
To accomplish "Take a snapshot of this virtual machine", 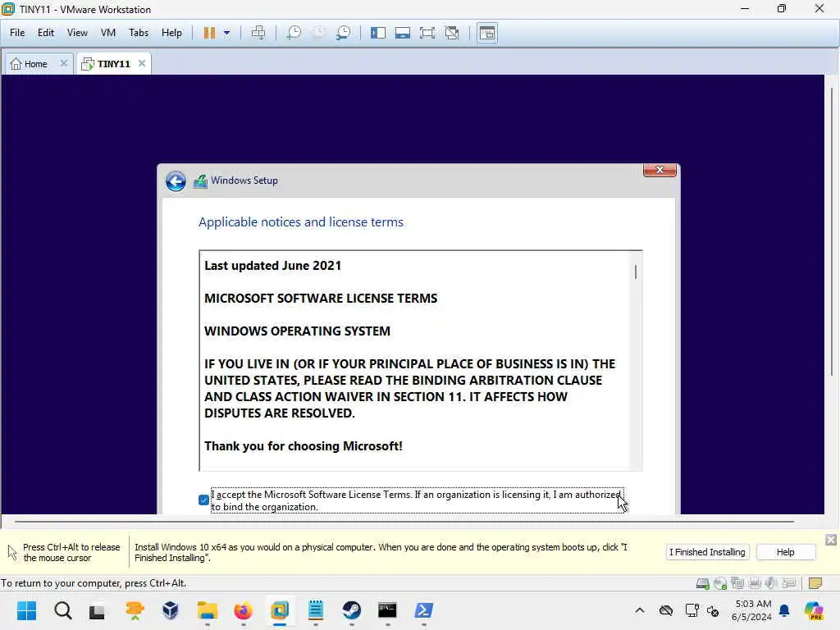I will [x=294, y=33].
